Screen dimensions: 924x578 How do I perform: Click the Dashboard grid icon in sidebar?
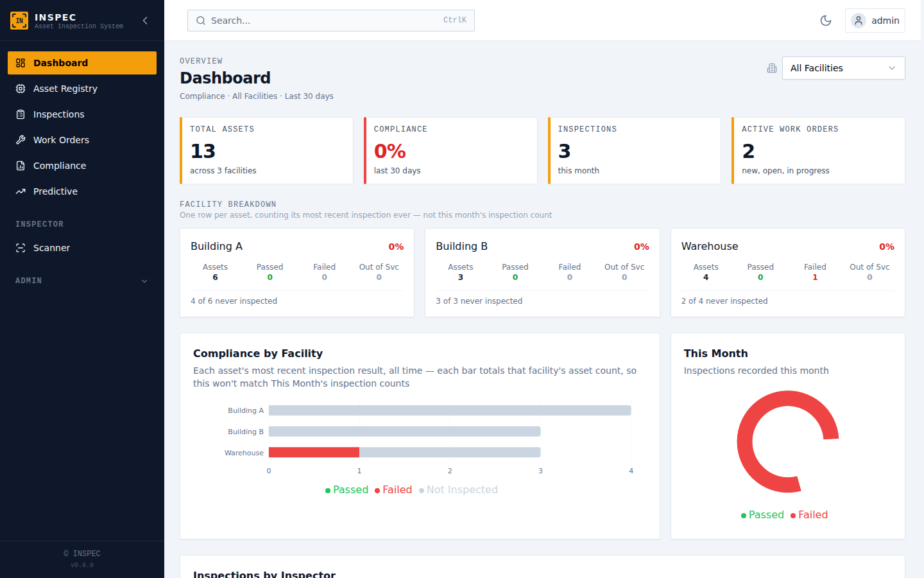pos(21,63)
